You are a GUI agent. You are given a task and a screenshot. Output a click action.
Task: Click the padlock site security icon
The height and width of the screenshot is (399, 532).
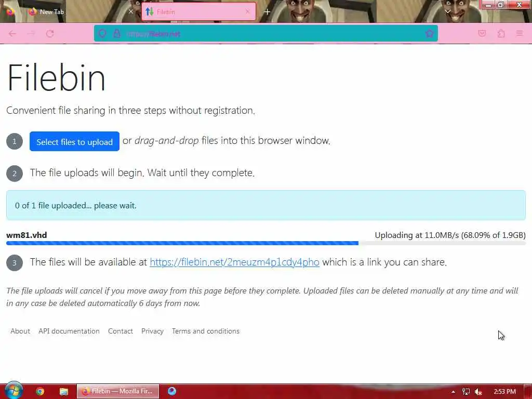(x=117, y=34)
